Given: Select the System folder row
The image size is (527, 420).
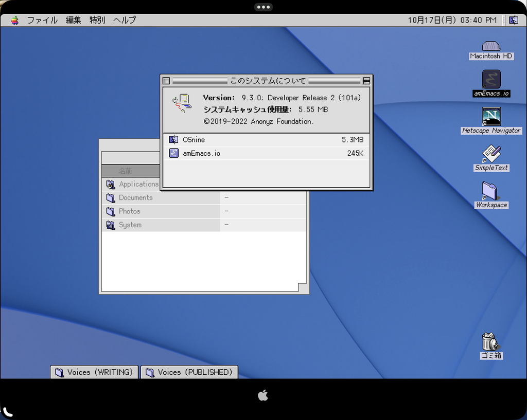Looking at the screenshot, I should pos(129,225).
